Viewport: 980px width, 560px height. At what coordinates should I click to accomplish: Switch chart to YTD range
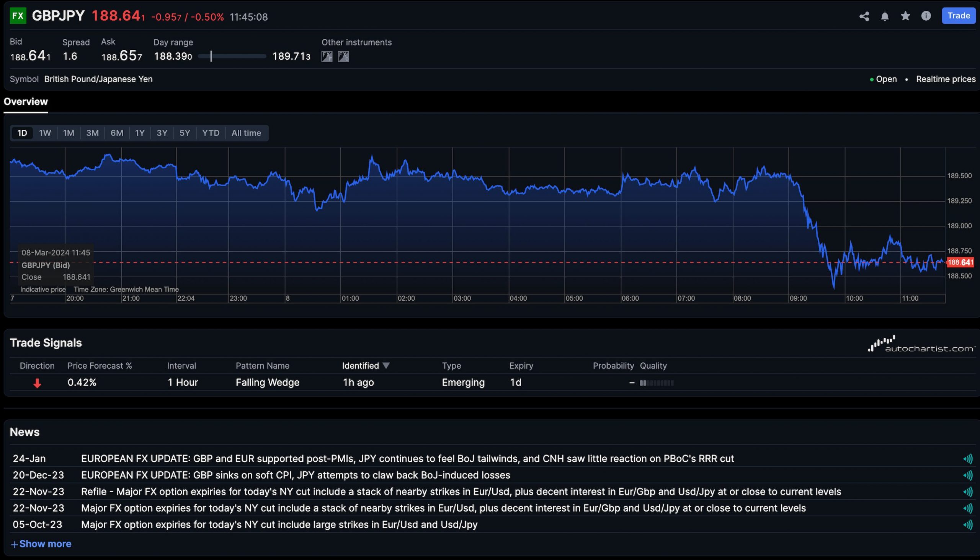(211, 133)
